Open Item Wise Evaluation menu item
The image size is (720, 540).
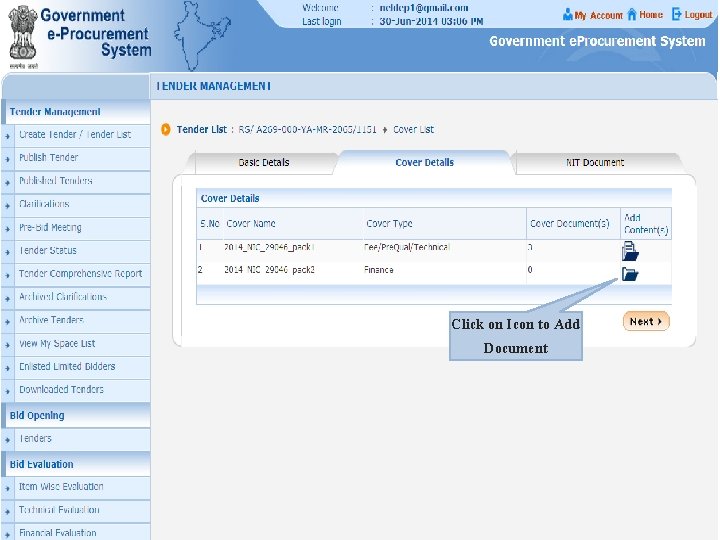[x=61, y=486]
